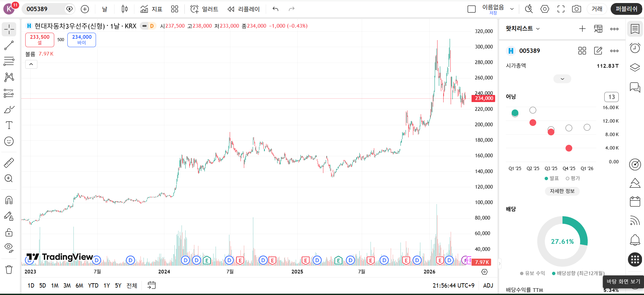644x295 pixels.
Task: Create an Alert
Action: coord(204,9)
